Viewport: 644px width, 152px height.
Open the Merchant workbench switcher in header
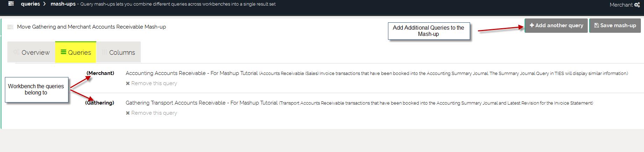coord(621,5)
